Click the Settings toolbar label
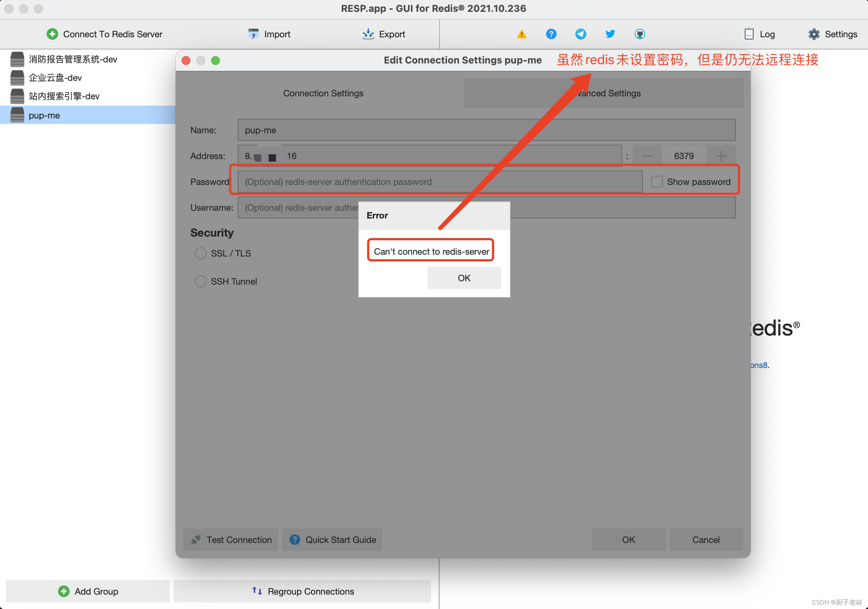The height and width of the screenshot is (609, 868). [x=841, y=34]
